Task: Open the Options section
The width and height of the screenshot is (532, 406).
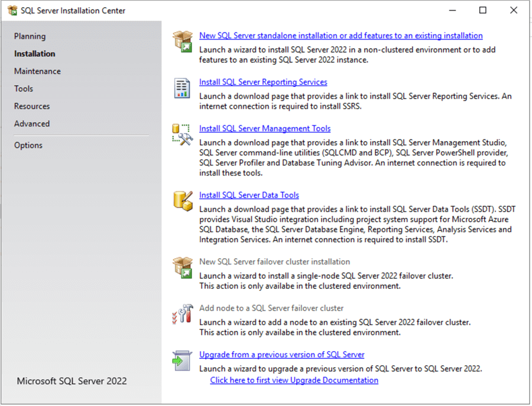Action: tap(28, 145)
